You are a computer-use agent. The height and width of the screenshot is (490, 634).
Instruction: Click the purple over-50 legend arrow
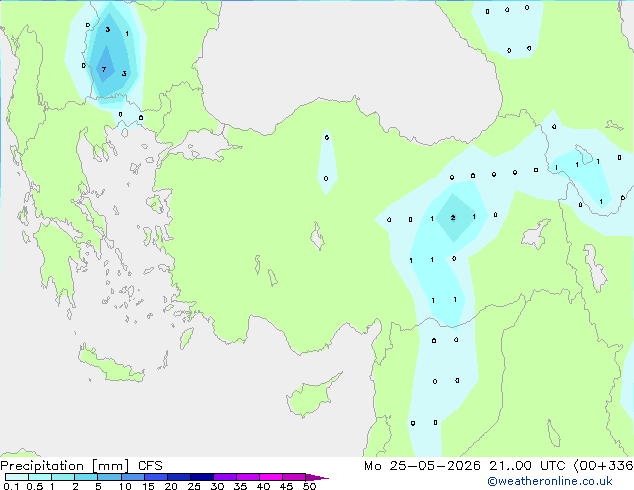click(317, 477)
